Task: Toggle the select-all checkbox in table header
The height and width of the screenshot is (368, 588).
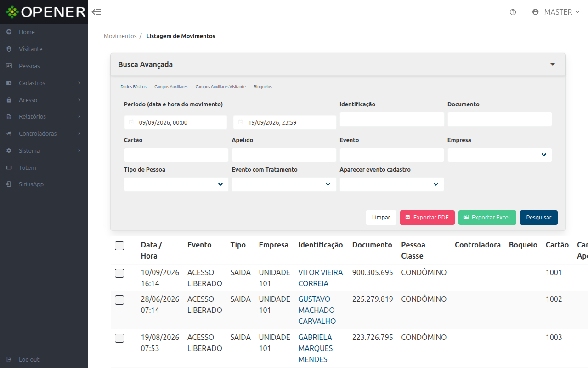Action: (119, 246)
